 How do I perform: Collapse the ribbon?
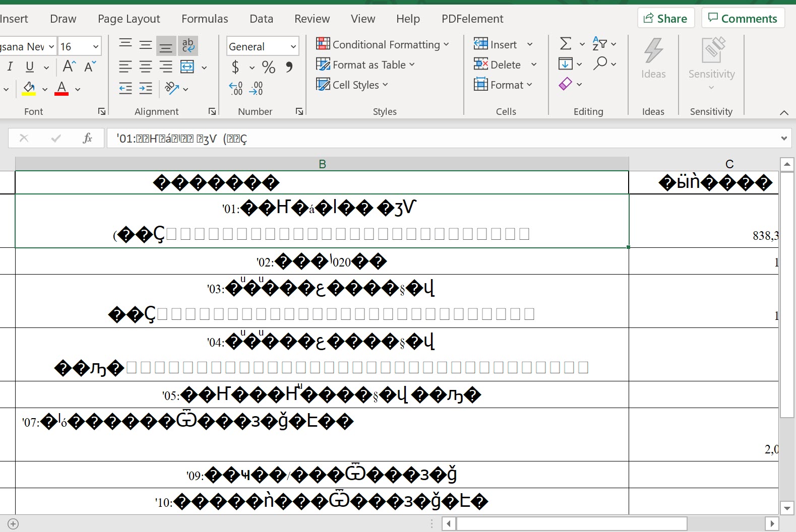point(784,112)
